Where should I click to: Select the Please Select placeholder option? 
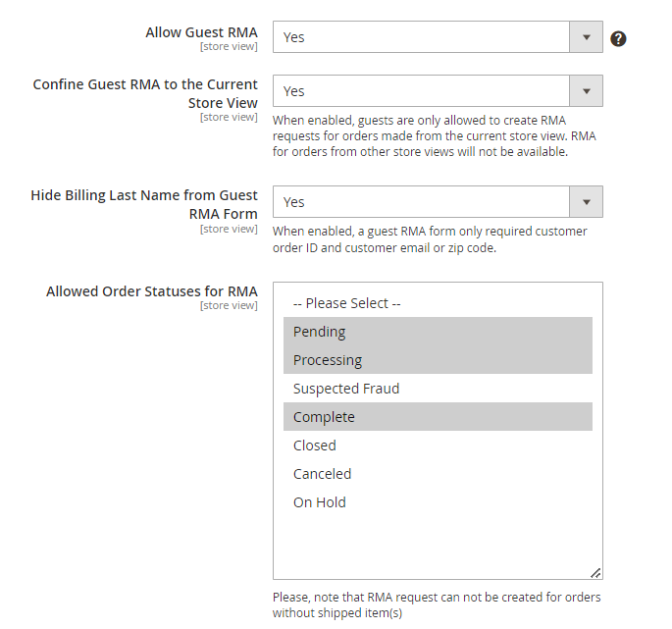[438, 303]
